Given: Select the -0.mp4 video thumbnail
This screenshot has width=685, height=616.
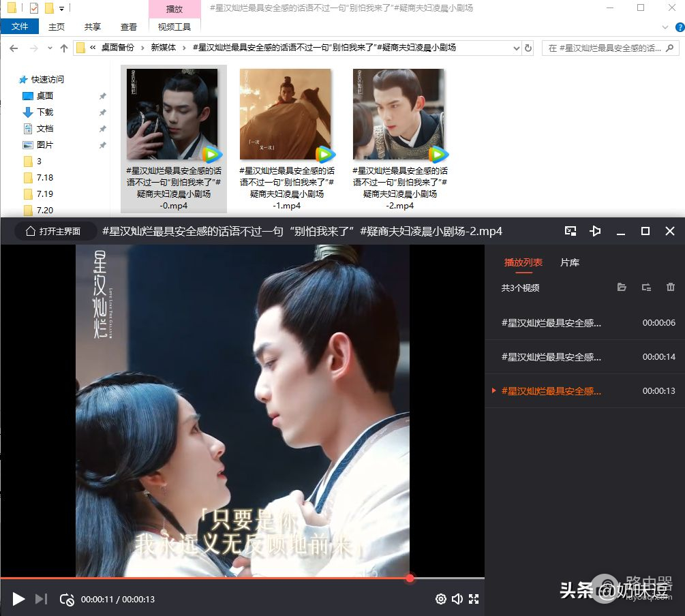Looking at the screenshot, I should tap(174, 139).
